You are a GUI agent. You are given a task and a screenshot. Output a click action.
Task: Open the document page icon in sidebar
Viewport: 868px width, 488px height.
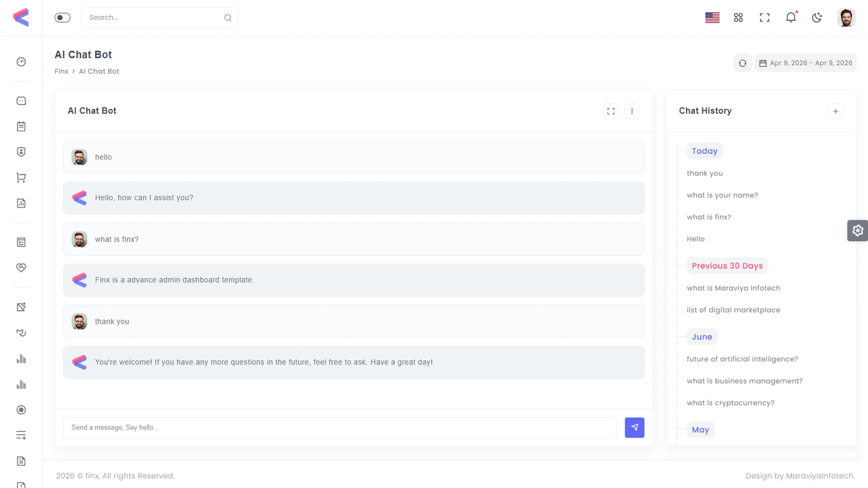coord(21,461)
